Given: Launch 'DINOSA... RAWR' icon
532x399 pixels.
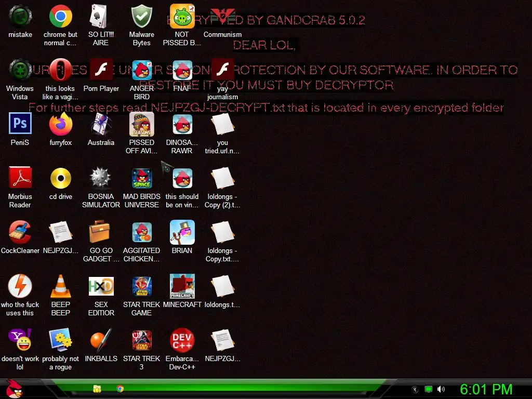Looking at the screenshot, I should 182,124.
